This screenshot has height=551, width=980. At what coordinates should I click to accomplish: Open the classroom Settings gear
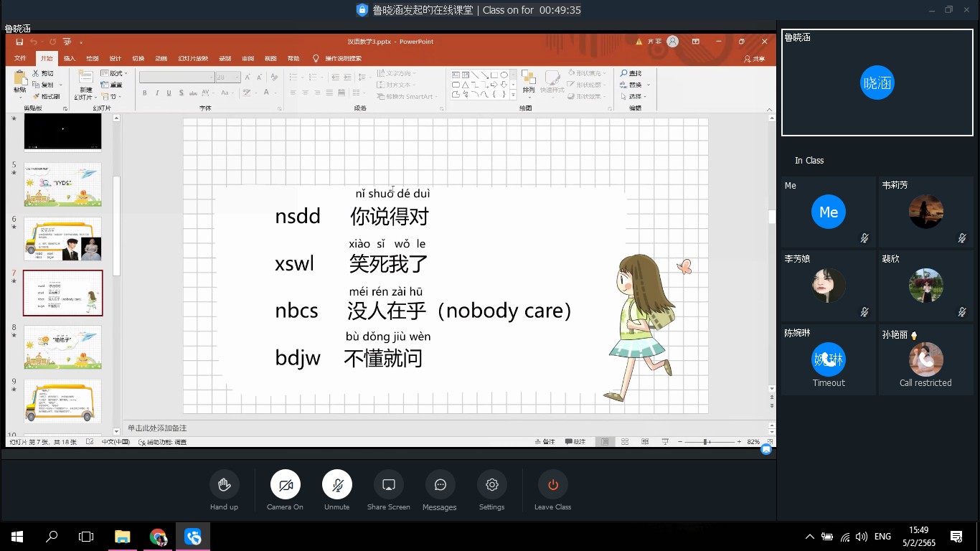(491, 486)
